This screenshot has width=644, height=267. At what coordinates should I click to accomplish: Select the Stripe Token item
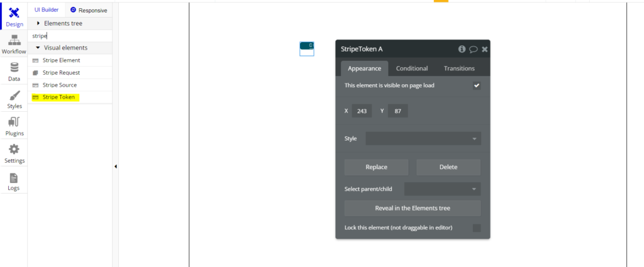click(70, 97)
